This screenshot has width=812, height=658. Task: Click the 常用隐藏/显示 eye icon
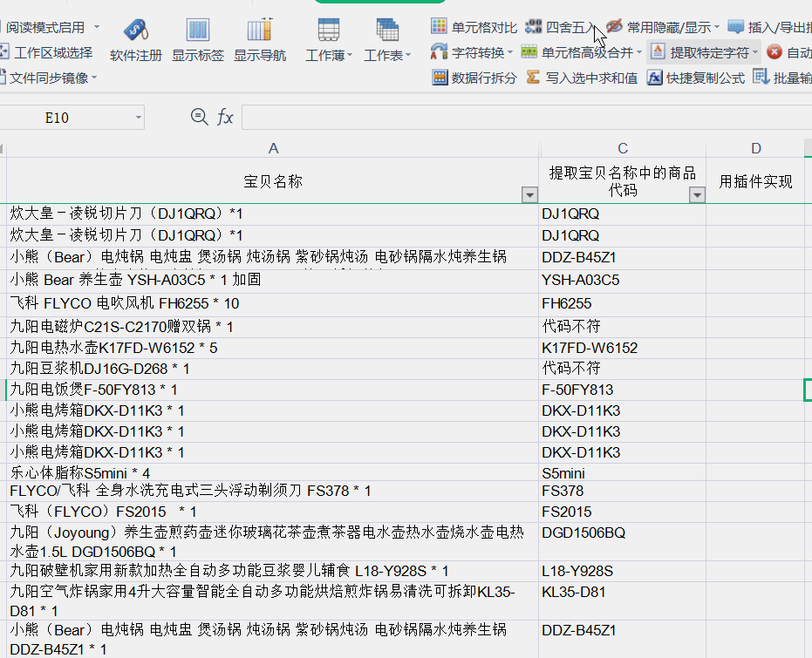coord(614,26)
